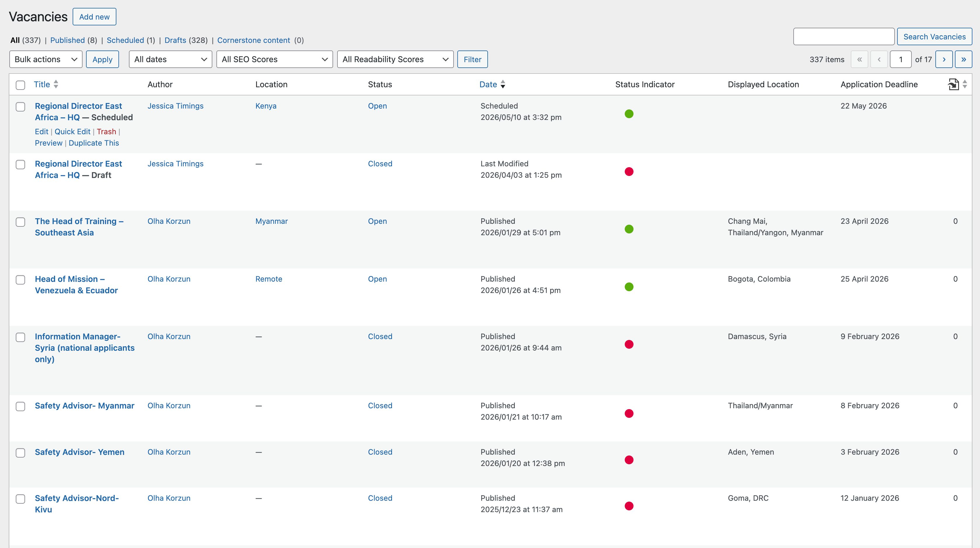The width and height of the screenshot is (980, 548).
Task: Click the vacancies search input field
Action: (x=844, y=36)
